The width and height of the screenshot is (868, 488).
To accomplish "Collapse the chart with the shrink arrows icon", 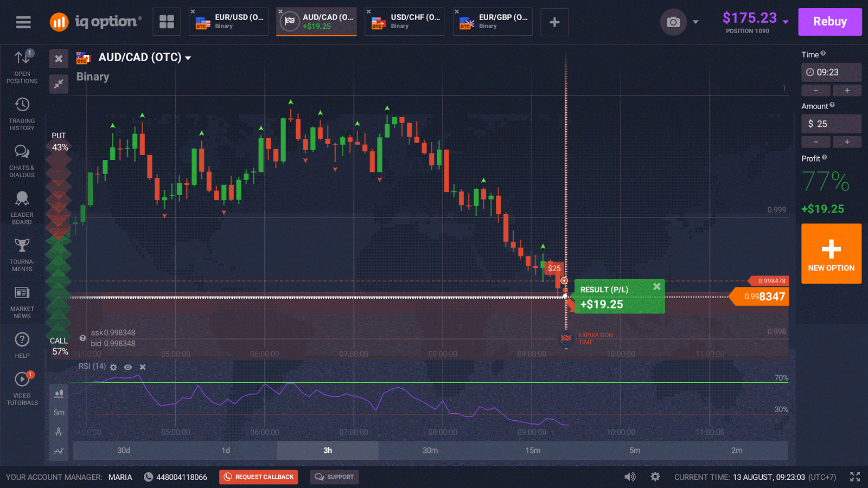I will pyautogui.click(x=59, y=84).
